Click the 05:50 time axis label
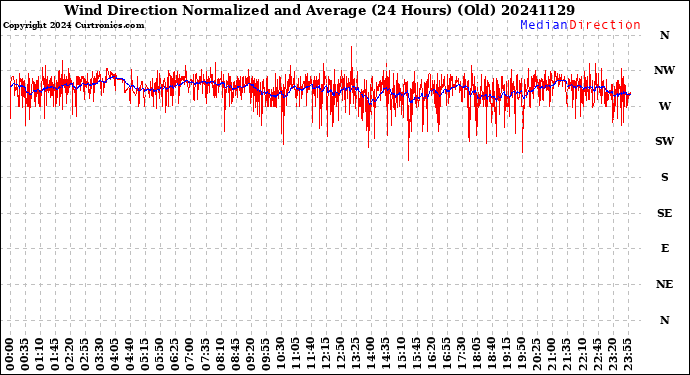This screenshot has height=375, width=690. click(x=160, y=354)
